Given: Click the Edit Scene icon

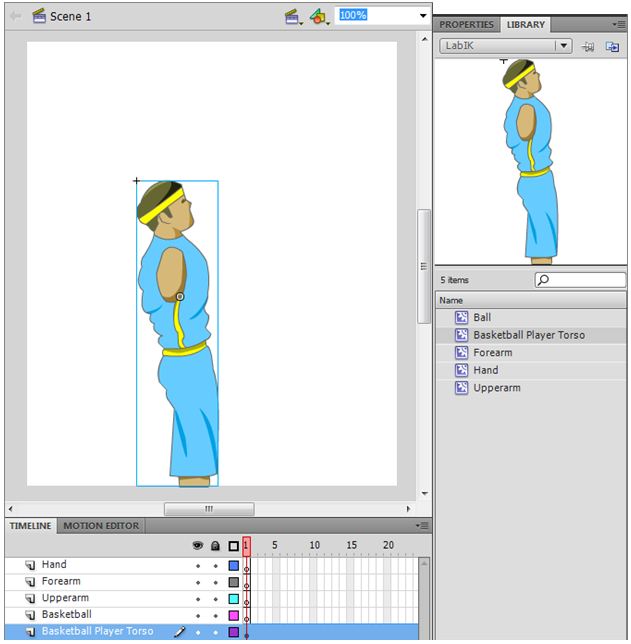Looking at the screenshot, I should 292,16.
